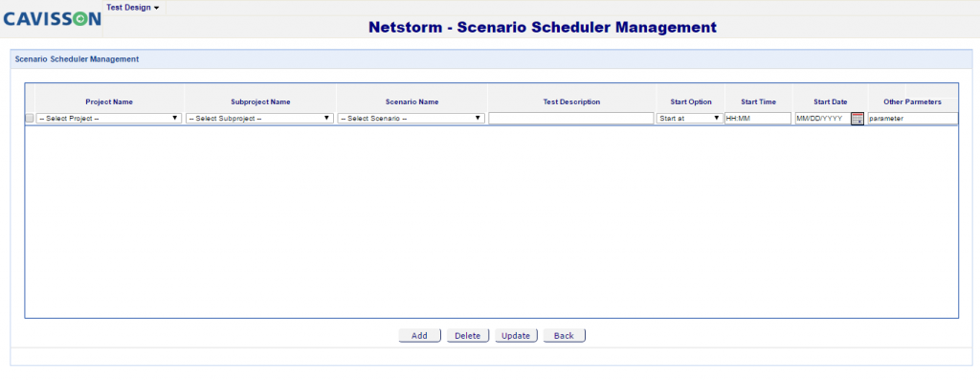The width and height of the screenshot is (980, 381).
Task: Focus the HH:MM start time field
Action: click(758, 119)
